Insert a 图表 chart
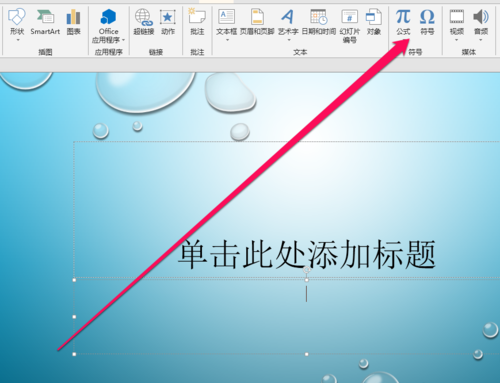The height and width of the screenshot is (383, 500). [74, 23]
